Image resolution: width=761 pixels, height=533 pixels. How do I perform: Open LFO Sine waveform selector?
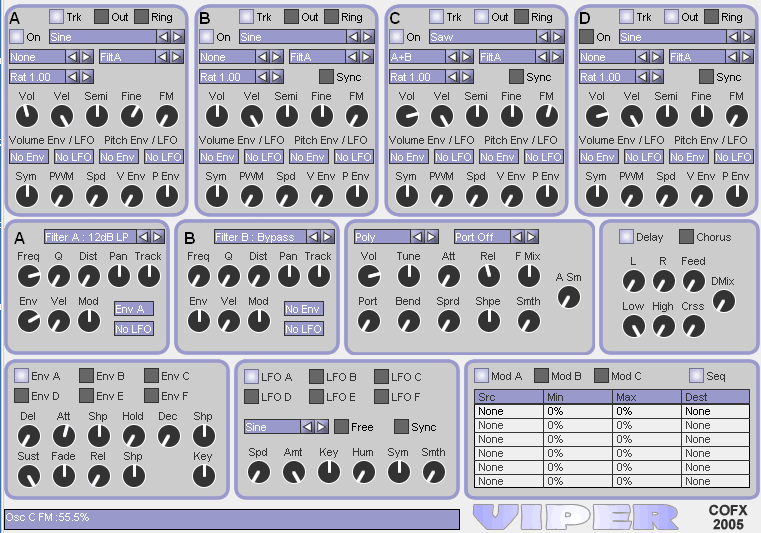click(x=272, y=427)
